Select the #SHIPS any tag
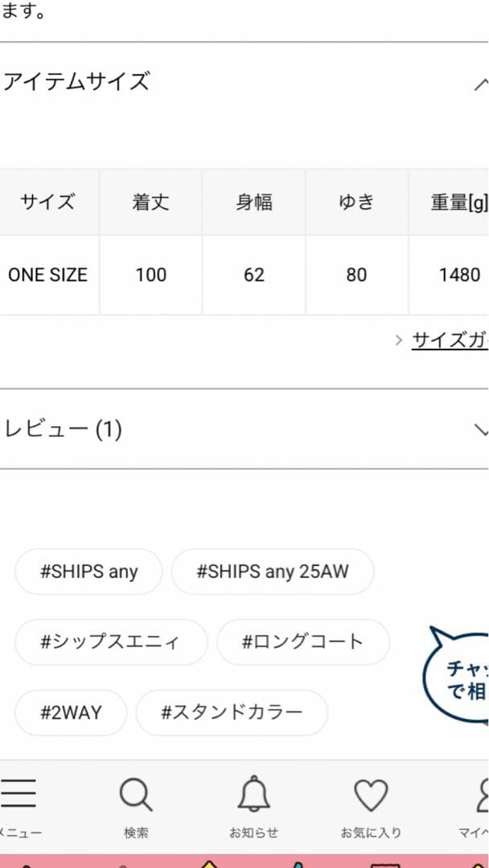This screenshot has width=489, height=868. (88, 571)
